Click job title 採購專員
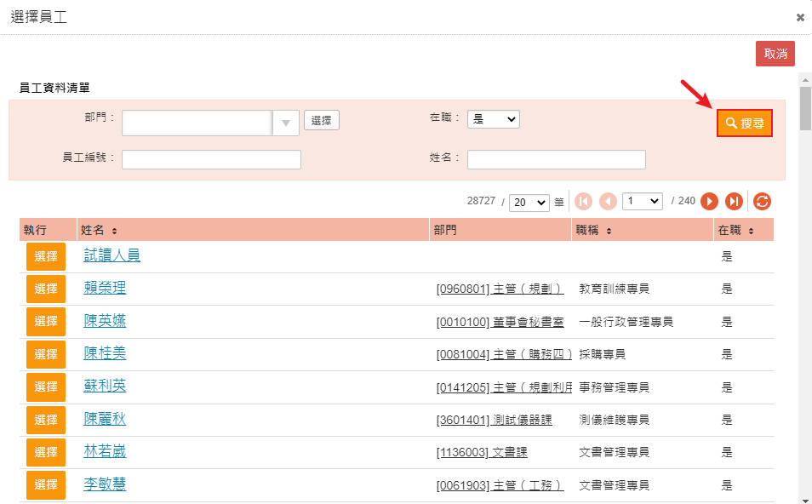Screen dimensions: 812x504 point(602,354)
